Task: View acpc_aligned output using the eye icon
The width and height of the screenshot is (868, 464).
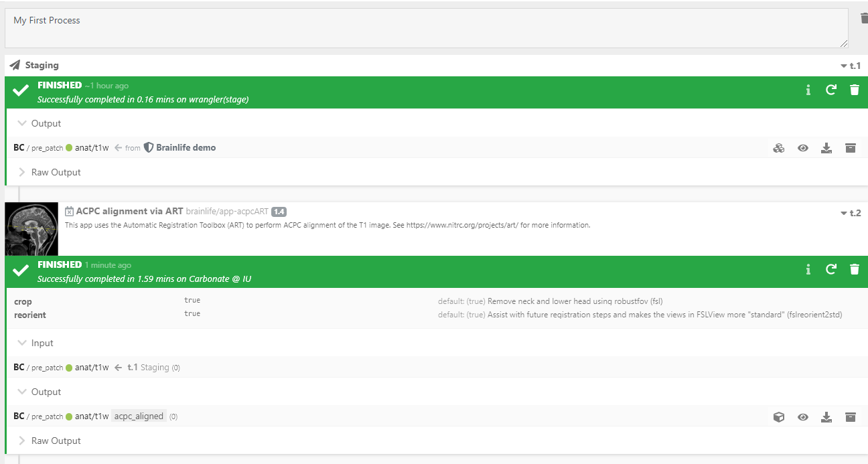Action: pos(802,416)
